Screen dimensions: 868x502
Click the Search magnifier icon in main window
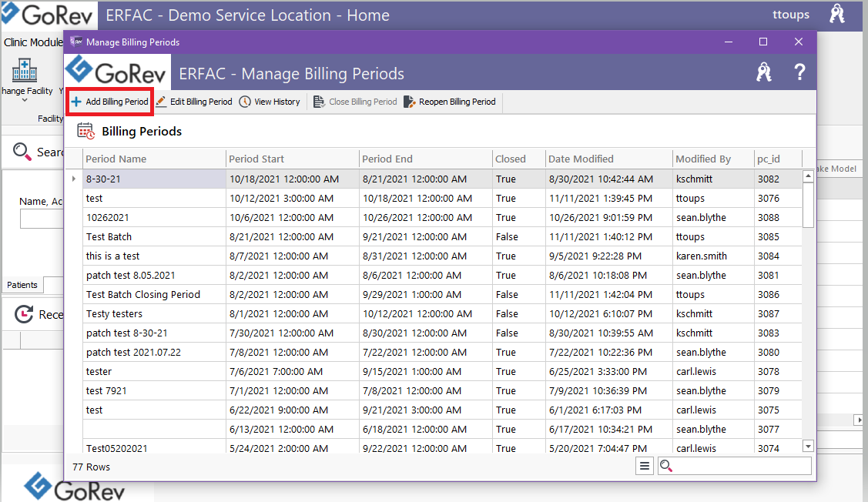(x=22, y=152)
